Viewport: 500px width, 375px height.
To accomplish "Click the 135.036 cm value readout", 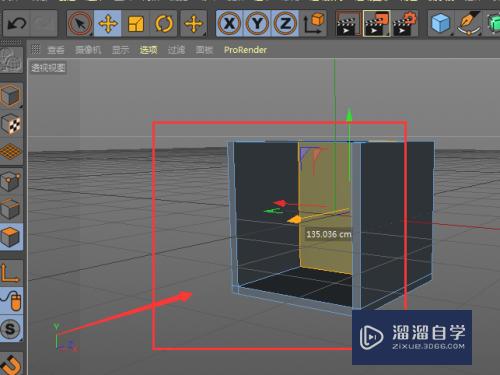I will (x=328, y=234).
